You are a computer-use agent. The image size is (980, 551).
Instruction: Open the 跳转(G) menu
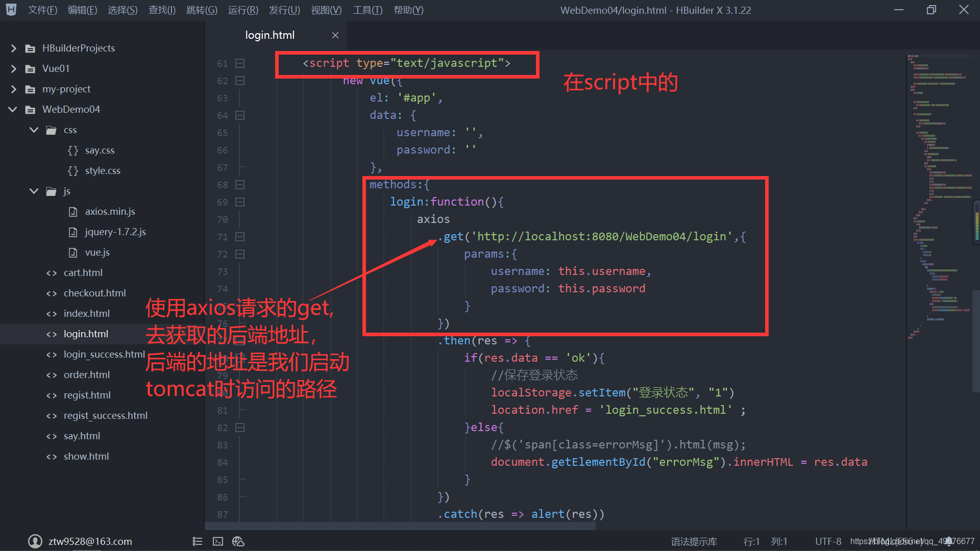202,10
